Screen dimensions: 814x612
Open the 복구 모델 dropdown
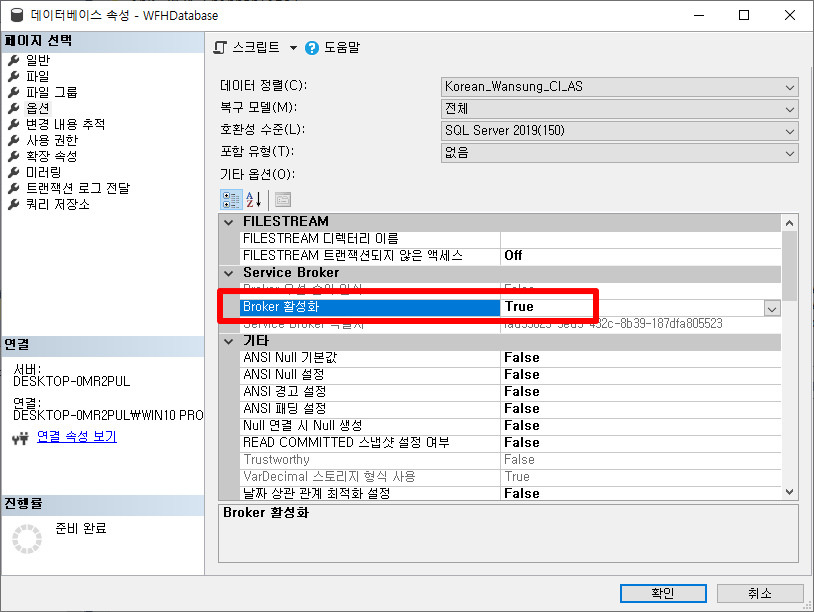point(789,109)
